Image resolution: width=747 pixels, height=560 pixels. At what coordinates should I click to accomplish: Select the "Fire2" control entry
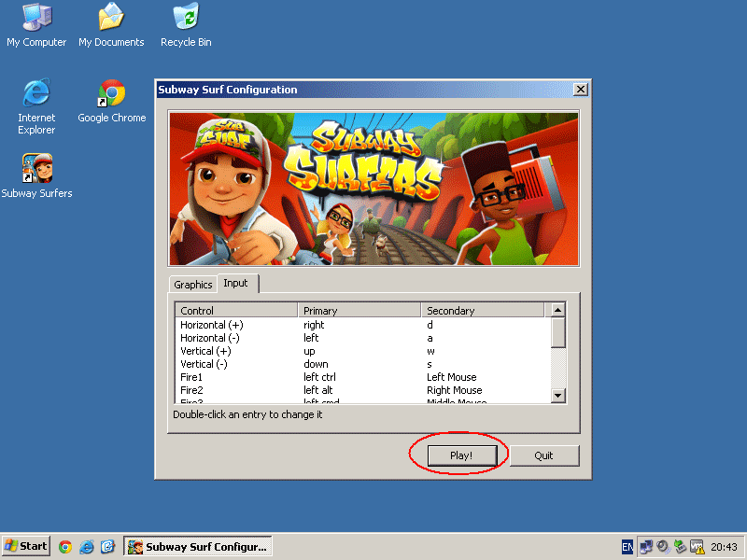coord(191,390)
